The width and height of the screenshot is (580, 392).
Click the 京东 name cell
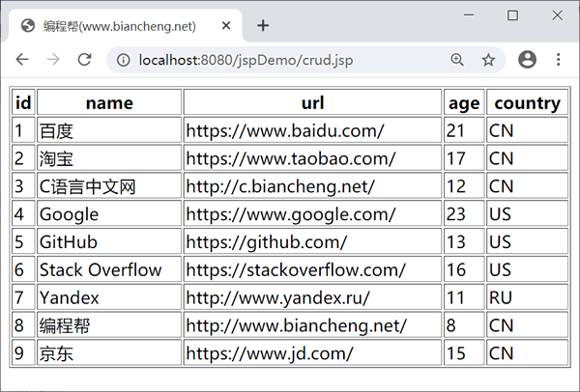(109, 352)
